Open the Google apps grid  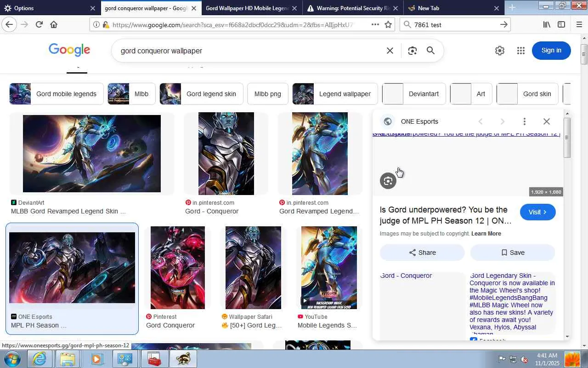520,51
